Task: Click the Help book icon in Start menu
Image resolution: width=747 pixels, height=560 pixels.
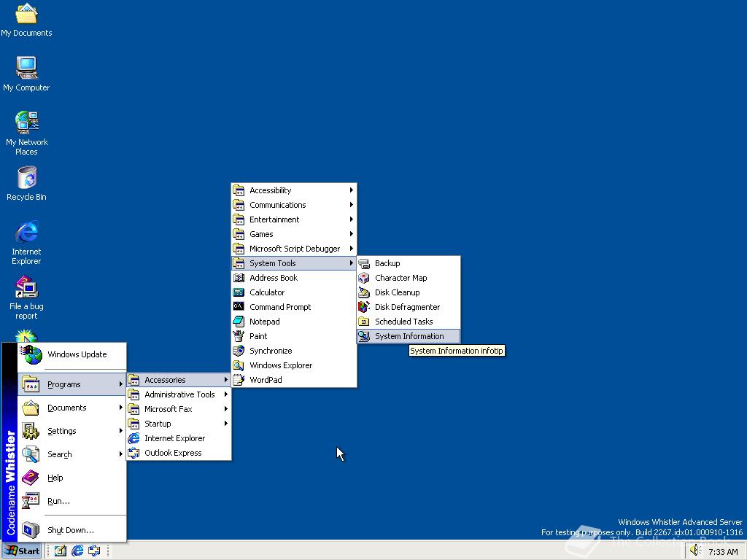Action: click(x=31, y=477)
